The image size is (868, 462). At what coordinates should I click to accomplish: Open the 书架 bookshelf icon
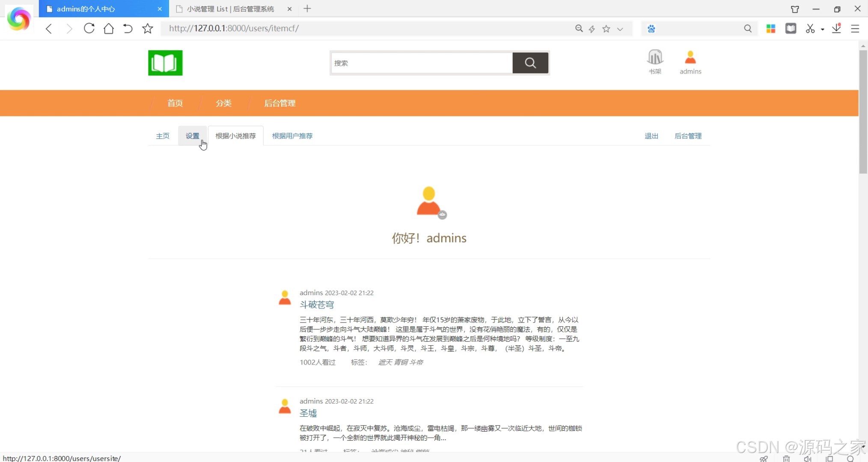(655, 58)
